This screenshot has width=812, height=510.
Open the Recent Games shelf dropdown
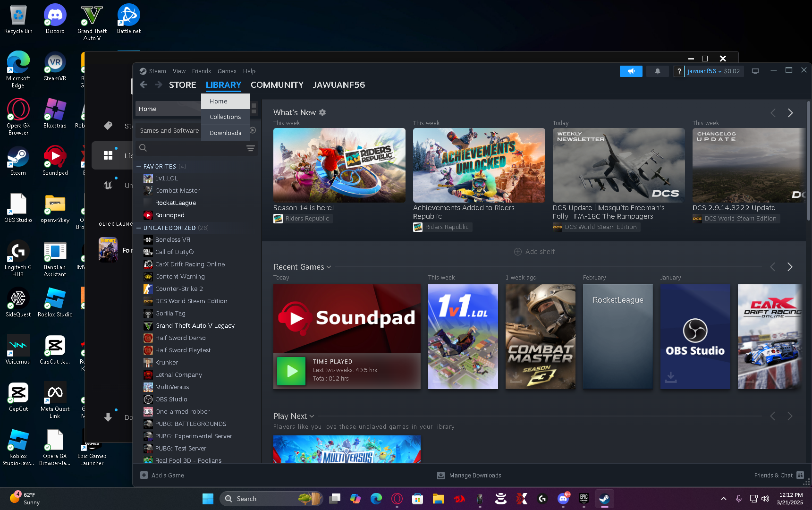[x=329, y=267]
